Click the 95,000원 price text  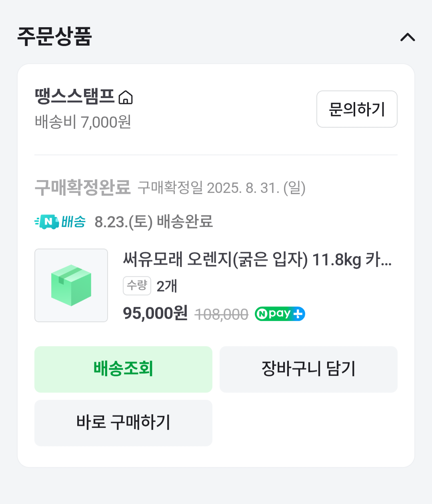click(155, 313)
